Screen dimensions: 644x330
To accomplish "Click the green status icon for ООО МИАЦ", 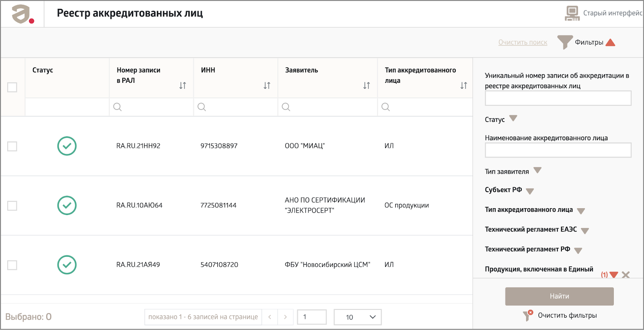I will pos(67,146).
